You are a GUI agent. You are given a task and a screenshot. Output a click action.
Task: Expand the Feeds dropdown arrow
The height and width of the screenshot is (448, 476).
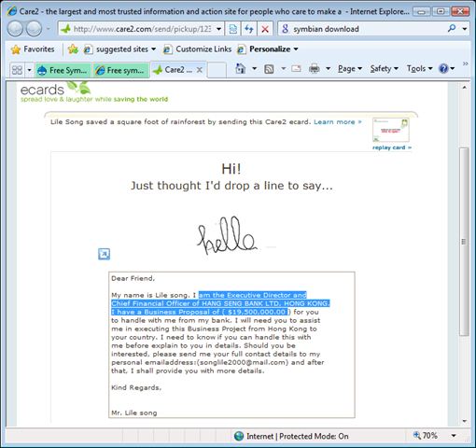coord(283,68)
